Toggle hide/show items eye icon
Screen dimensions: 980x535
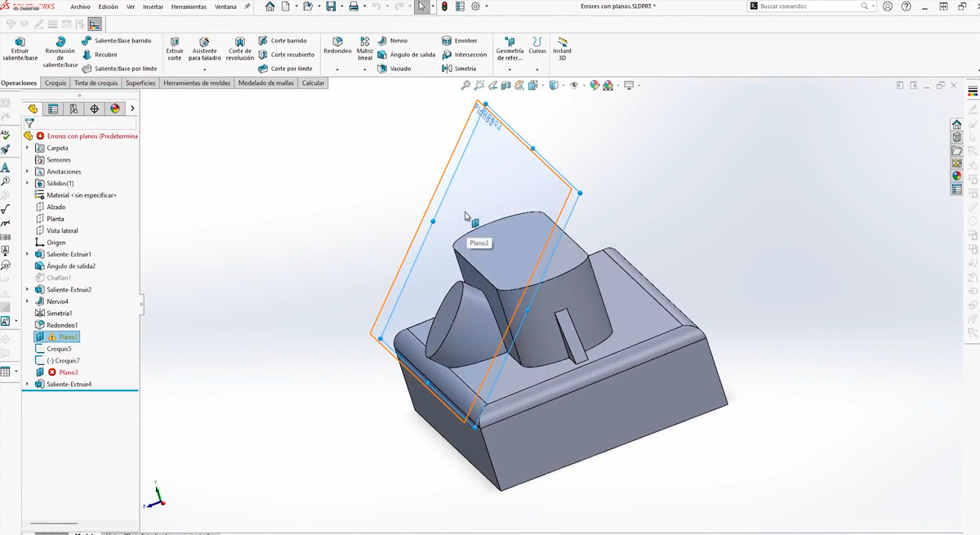[x=573, y=85]
